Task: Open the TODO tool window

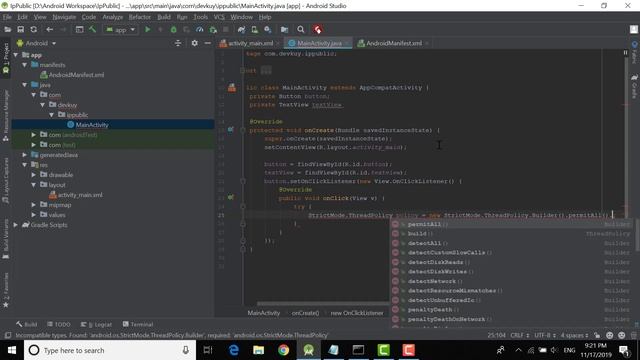Action: [59, 324]
